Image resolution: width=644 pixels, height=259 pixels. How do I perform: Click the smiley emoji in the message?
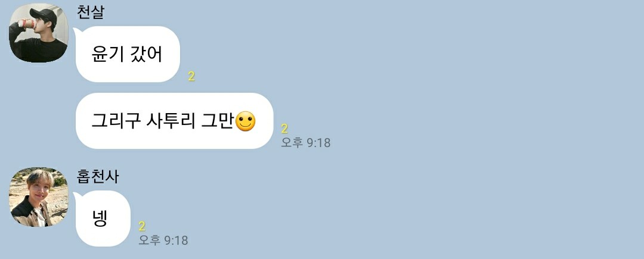point(245,121)
